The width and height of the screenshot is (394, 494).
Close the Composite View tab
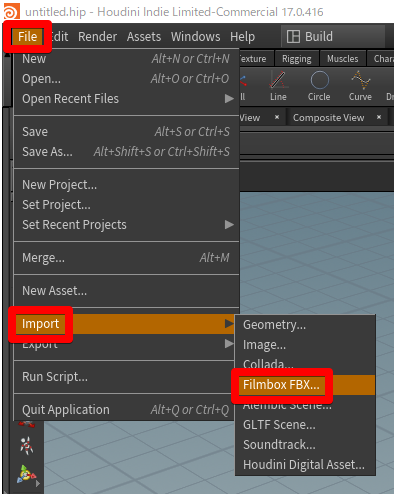click(379, 117)
